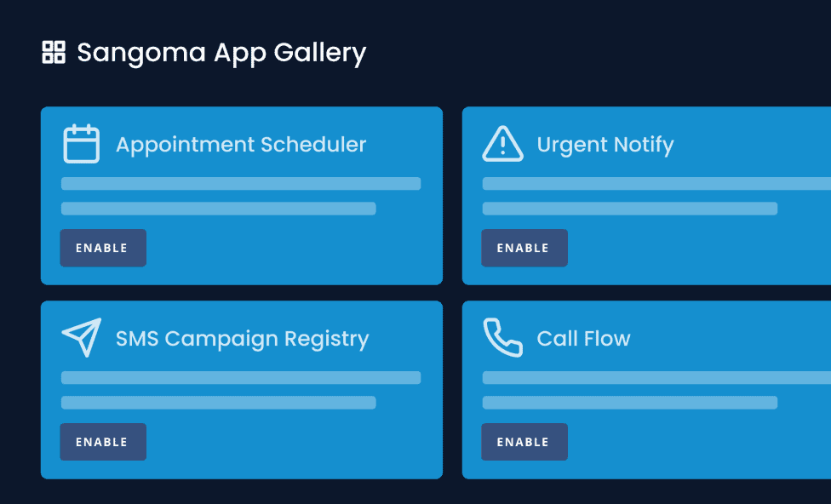The width and height of the screenshot is (831, 504).
Task: Enable the Urgent Notify app
Action: [x=524, y=248]
